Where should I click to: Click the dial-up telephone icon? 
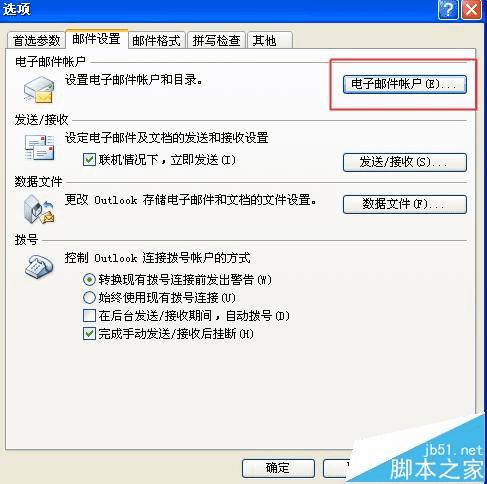[39, 266]
